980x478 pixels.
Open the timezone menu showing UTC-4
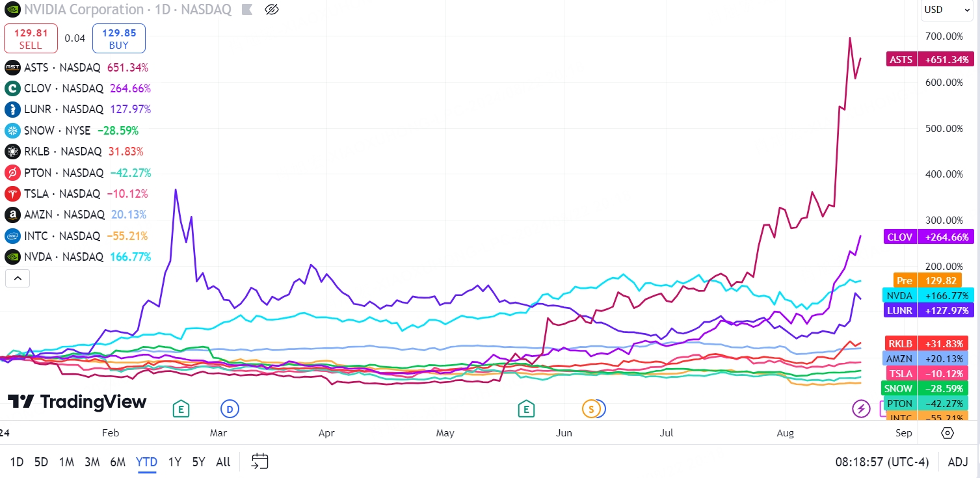click(x=882, y=462)
